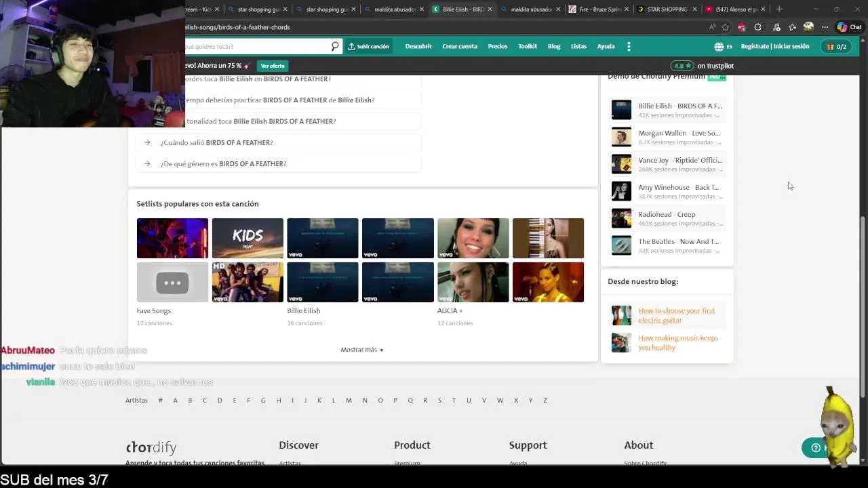Screen dimensions: 868x488
Task: Click the gift '0/2' counter button
Action: [836, 47]
